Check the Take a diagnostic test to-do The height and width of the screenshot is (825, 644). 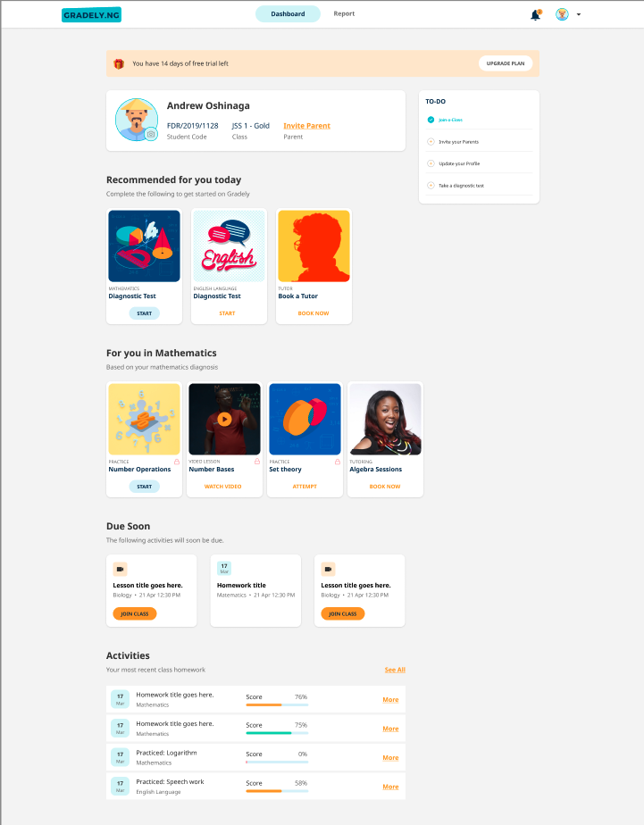pos(431,185)
